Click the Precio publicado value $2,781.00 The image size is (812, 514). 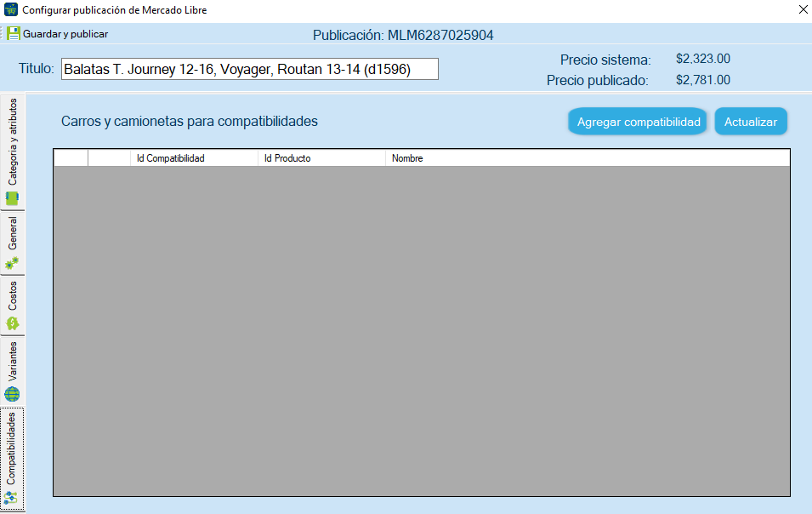click(702, 80)
